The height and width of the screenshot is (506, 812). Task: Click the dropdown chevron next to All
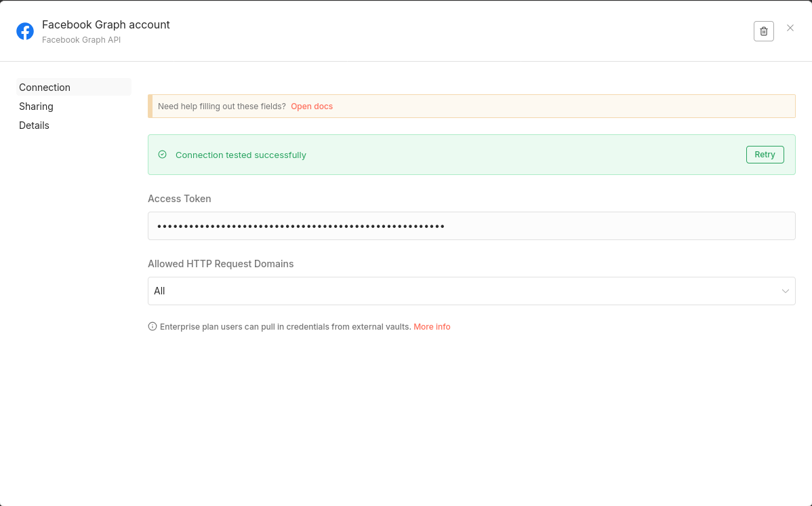click(785, 292)
